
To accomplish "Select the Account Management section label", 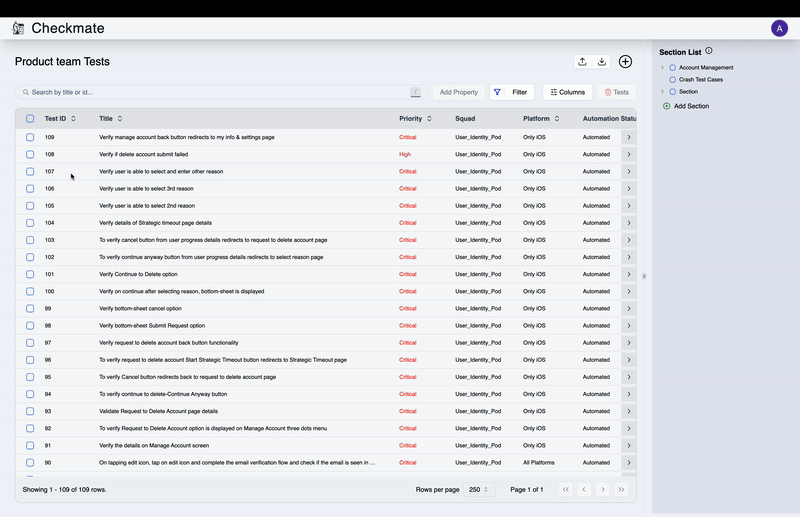I will (706, 67).
